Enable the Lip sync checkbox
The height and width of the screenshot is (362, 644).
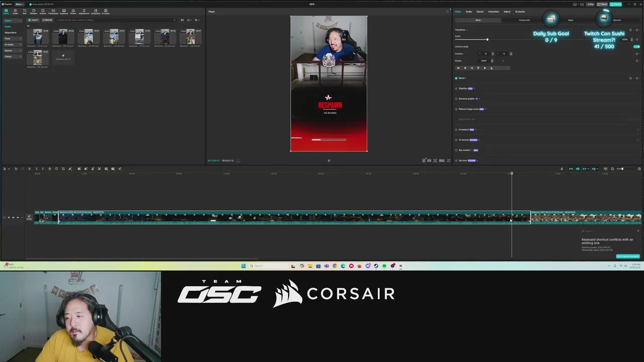click(456, 160)
